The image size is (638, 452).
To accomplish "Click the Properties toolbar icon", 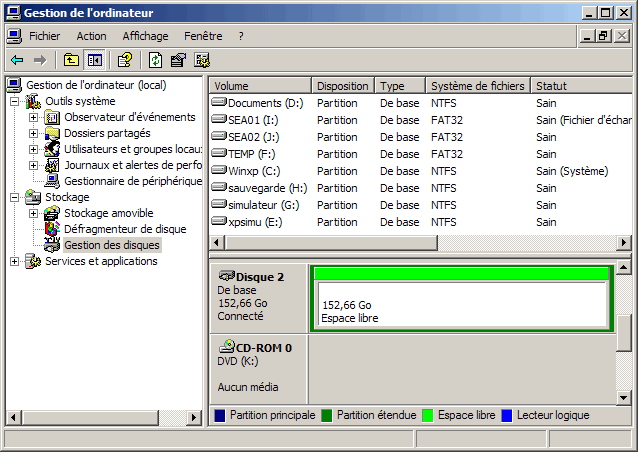I will click(x=179, y=60).
